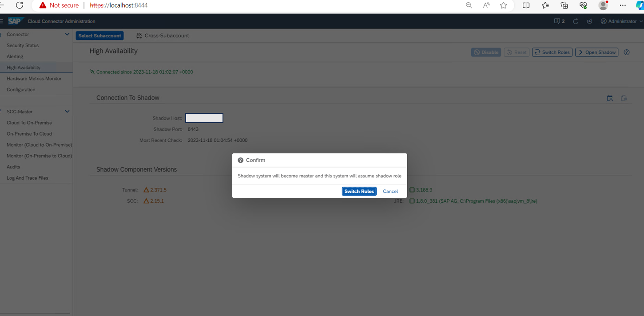This screenshot has width=644, height=316.
Task: Click the Select Subaccount button
Action: pos(99,36)
